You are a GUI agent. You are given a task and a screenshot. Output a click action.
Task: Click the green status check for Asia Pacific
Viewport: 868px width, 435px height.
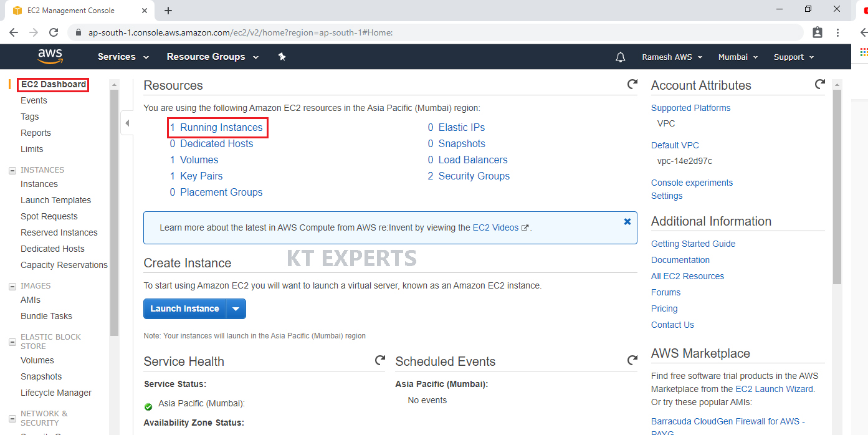coord(148,407)
